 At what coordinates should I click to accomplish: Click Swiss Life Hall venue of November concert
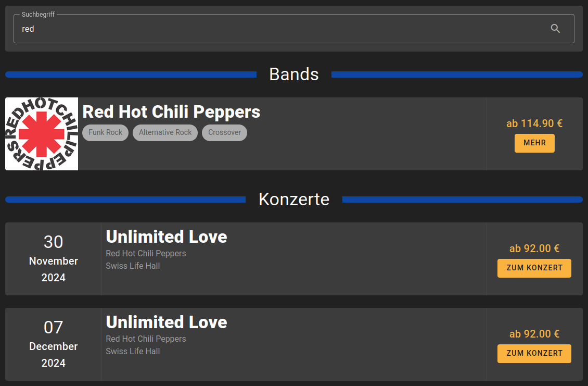click(x=133, y=266)
